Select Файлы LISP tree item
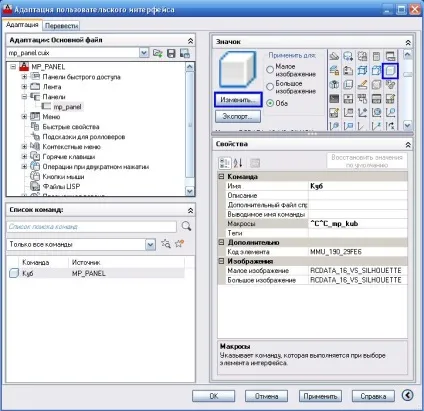424x411 pixels. point(61,186)
